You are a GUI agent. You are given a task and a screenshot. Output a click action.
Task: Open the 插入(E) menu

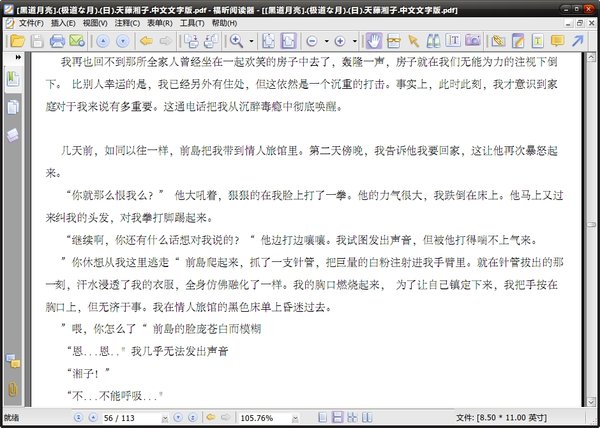click(63, 23)
